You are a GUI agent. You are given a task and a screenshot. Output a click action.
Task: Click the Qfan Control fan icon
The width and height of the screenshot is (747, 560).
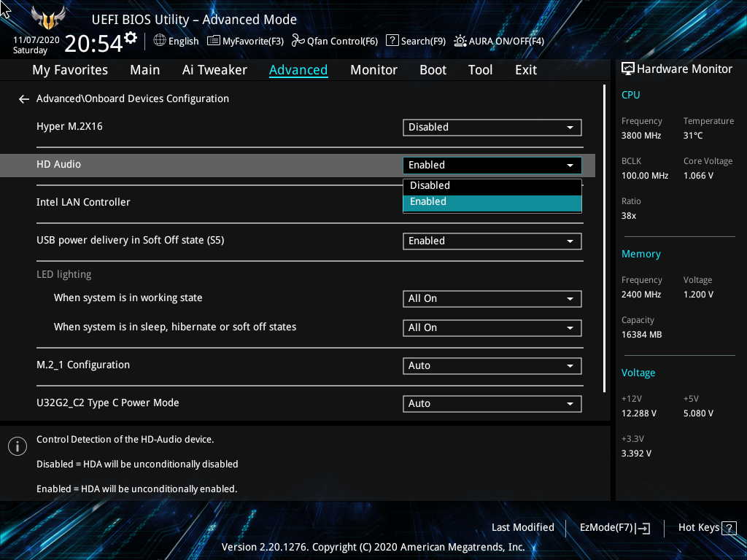coord(298,41)
